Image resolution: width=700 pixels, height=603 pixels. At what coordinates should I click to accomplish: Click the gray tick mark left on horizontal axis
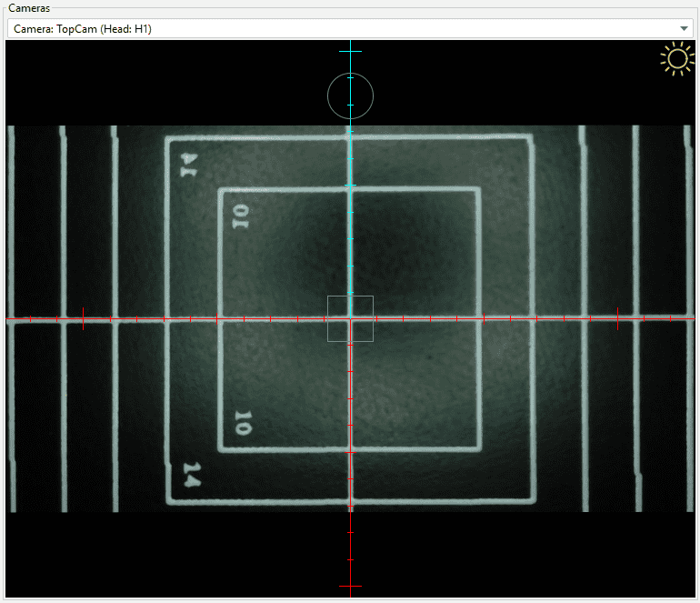83,318
